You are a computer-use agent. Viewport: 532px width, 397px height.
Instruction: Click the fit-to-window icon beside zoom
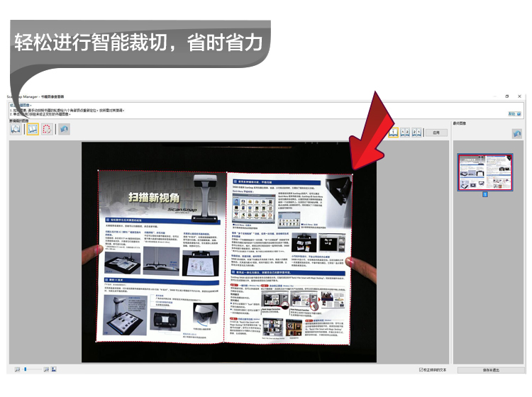55,369
